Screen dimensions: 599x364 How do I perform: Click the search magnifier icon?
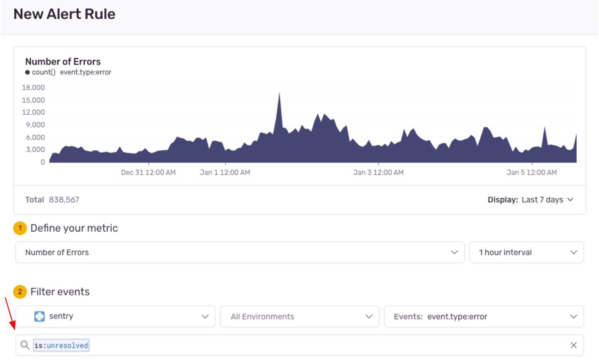click(x=25, y=345)
